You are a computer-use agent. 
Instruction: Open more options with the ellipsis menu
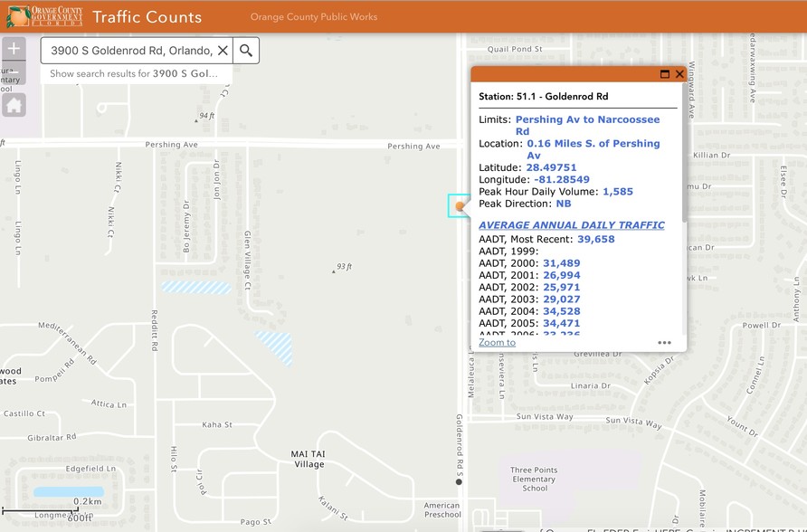pyautogui.click(x=664, y=342)
